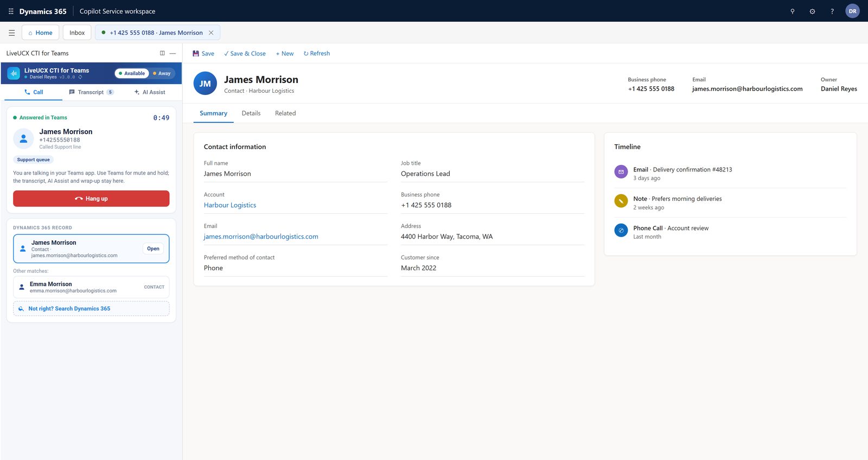Click Not right? Search Dynamics 365

(x=91, y=309)
